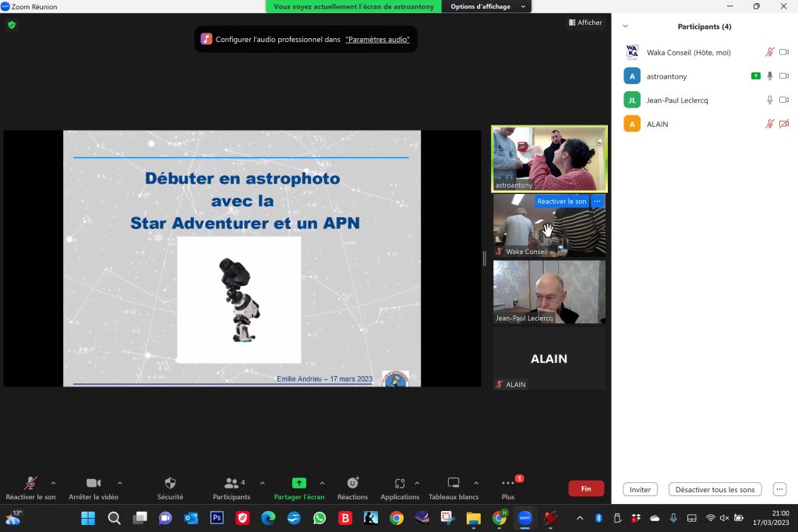Mute astroantony's microphone in participants list
This screenshot has height=532, width=798.
[769, 76]
